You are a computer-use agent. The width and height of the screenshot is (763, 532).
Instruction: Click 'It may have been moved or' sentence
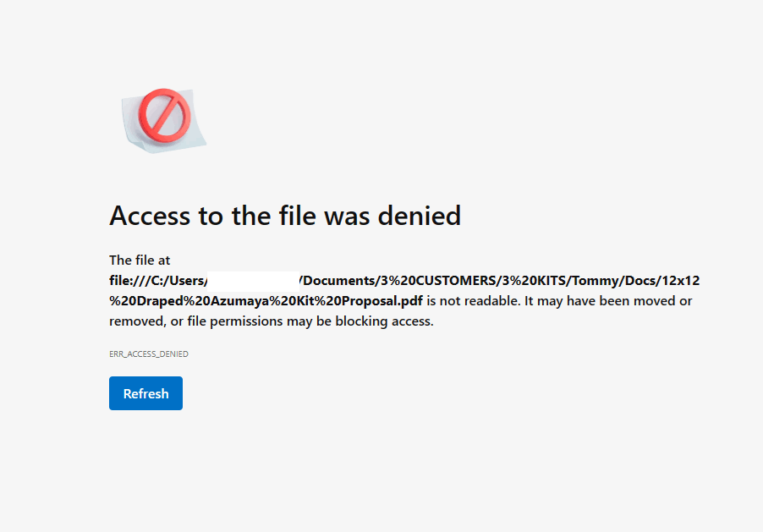[x=608, y=301]
